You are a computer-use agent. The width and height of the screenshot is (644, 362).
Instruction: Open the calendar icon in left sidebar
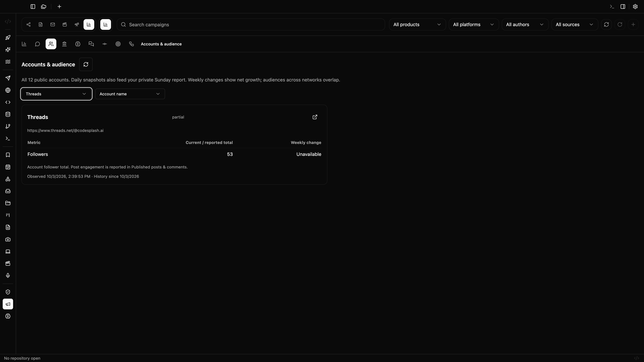pyautogui.click(x=8, y=167)
